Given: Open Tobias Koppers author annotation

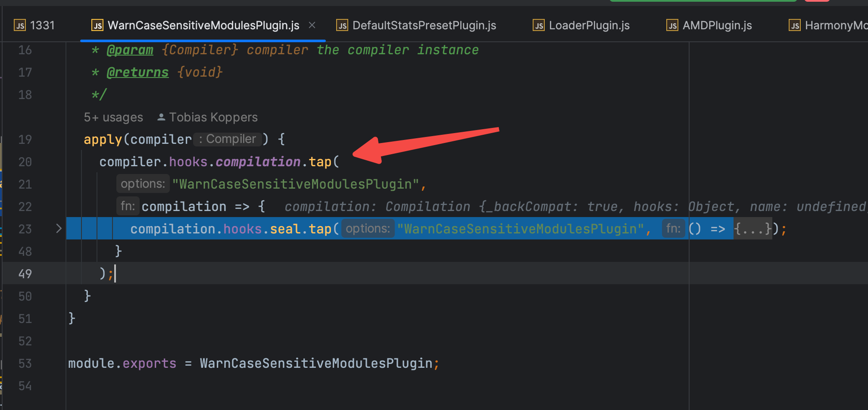Looking at the screenshot, I should pos(213,117).
